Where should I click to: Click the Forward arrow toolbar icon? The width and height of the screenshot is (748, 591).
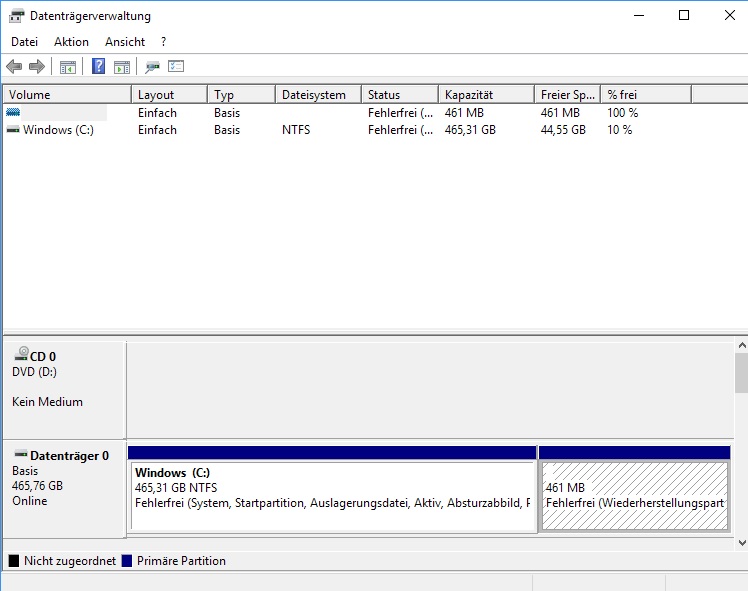pos(37,66)
